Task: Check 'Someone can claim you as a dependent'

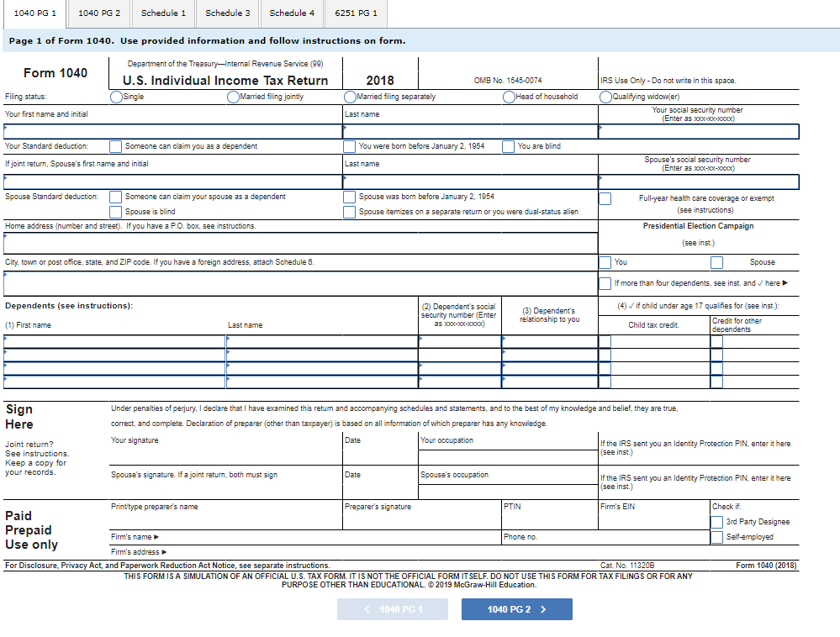Action: click(116, 147)
